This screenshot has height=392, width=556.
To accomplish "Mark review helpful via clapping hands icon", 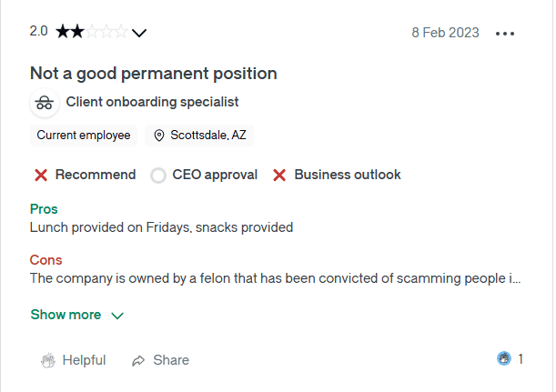I will click(x=48, y=360).
